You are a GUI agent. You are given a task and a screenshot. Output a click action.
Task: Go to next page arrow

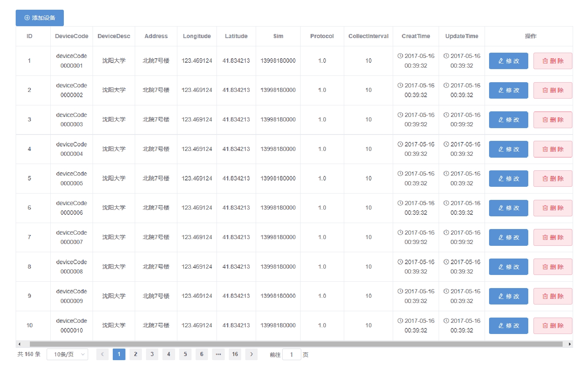pyautogui.click(x=251, y=354)
